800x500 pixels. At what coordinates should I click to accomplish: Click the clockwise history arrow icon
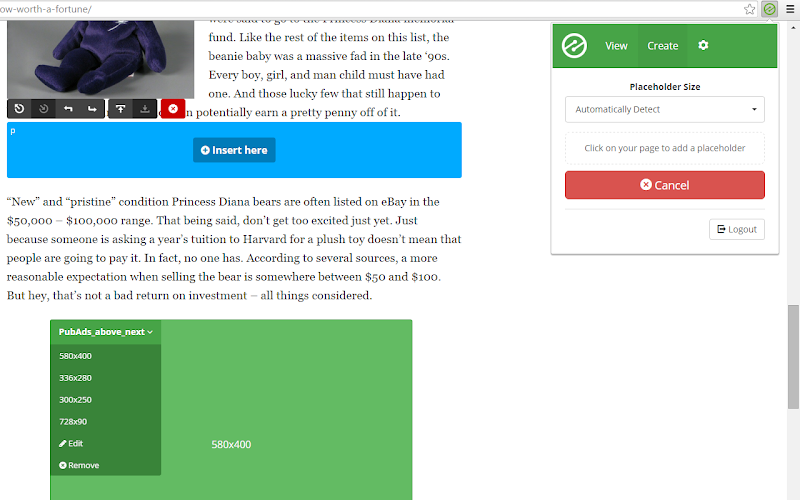44,109
